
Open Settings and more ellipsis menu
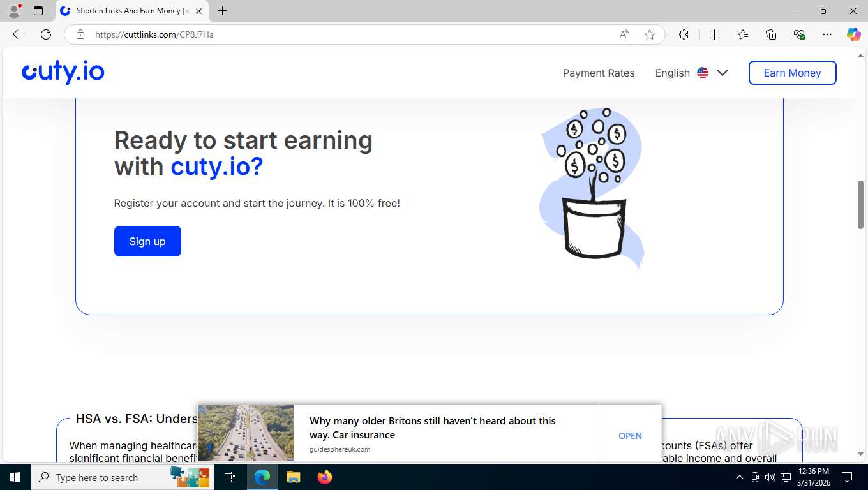point(827,34)
